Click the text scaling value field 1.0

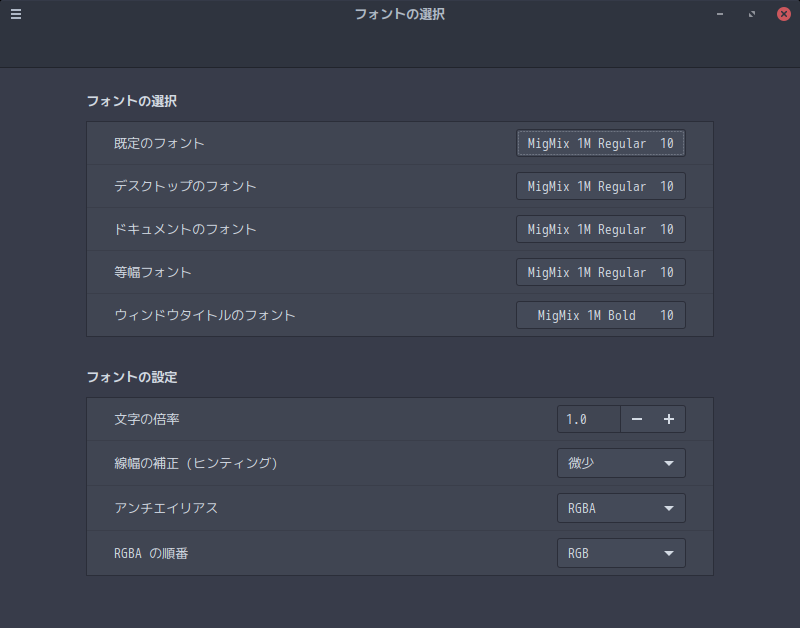[588, 419]
